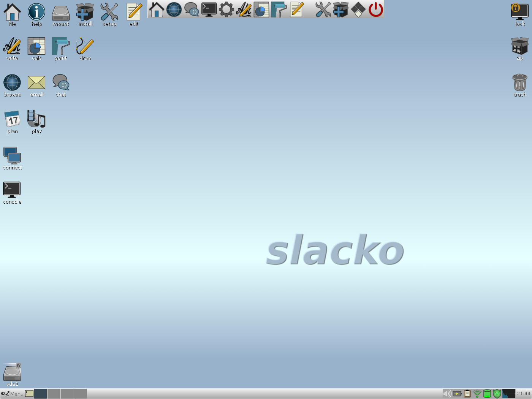The image size is (532, 399).
Task: Switch to the first (active) virtual desktop
Action: click(41, 394)
